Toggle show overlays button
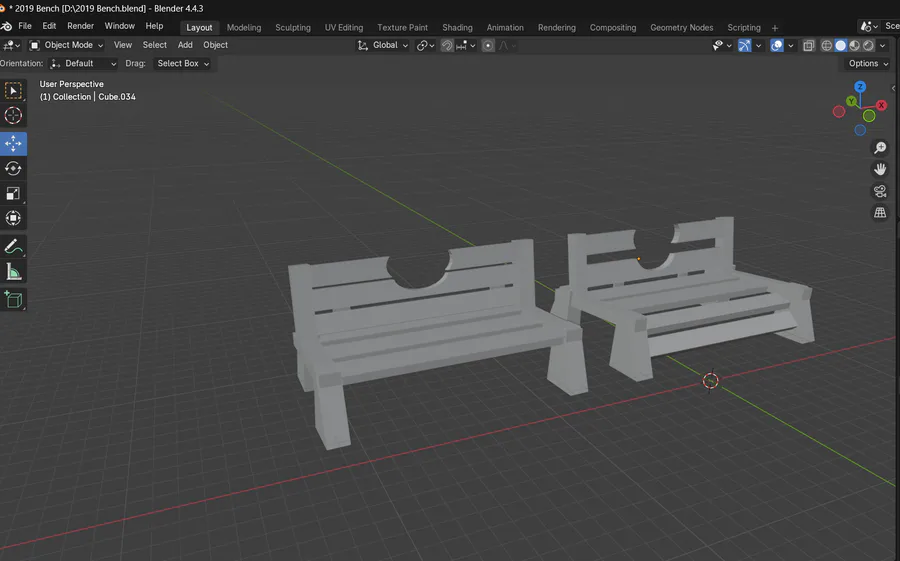This screenshot has width=900, height=561. pyautogui.click(x=777, y=45)
